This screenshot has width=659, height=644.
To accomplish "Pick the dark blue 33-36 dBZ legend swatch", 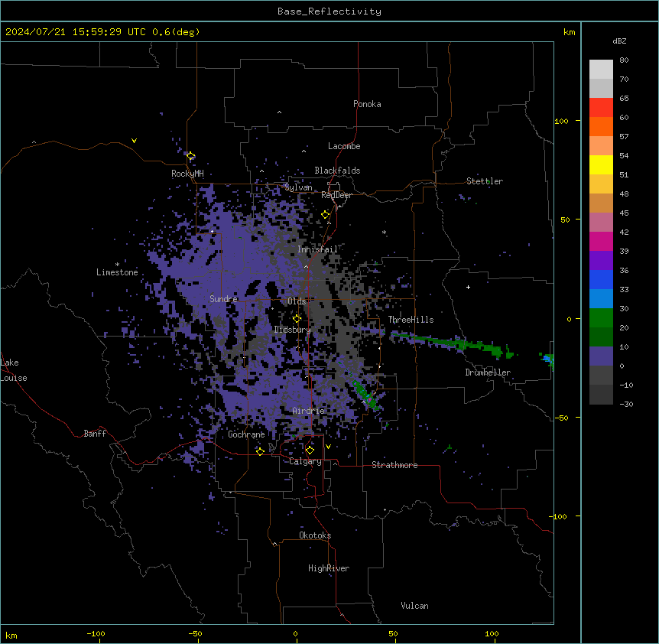I will [x=601, y=279].
